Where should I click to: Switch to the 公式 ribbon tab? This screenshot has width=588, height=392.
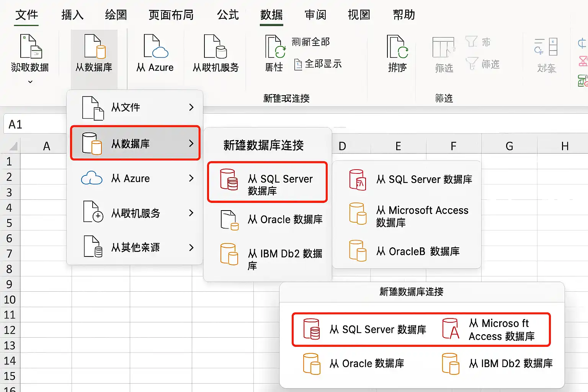(x=228, y=15)
